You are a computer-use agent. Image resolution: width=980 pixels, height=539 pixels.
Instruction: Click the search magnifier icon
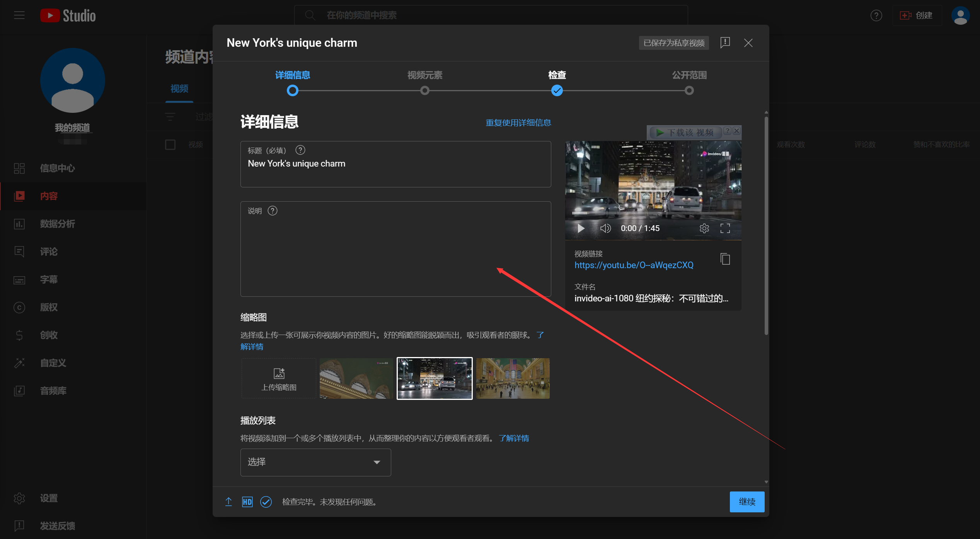(x=310, y=15)
